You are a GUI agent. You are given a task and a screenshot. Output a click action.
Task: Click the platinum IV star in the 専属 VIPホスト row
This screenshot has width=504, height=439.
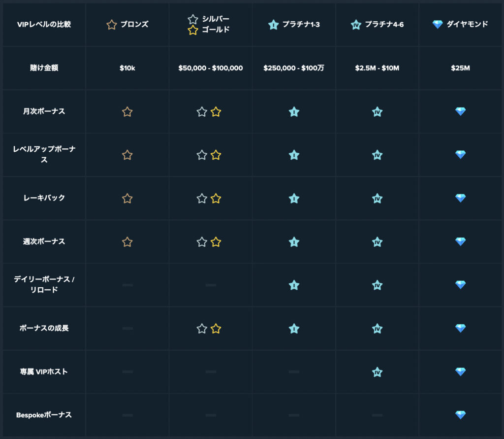tap(377, 372)
